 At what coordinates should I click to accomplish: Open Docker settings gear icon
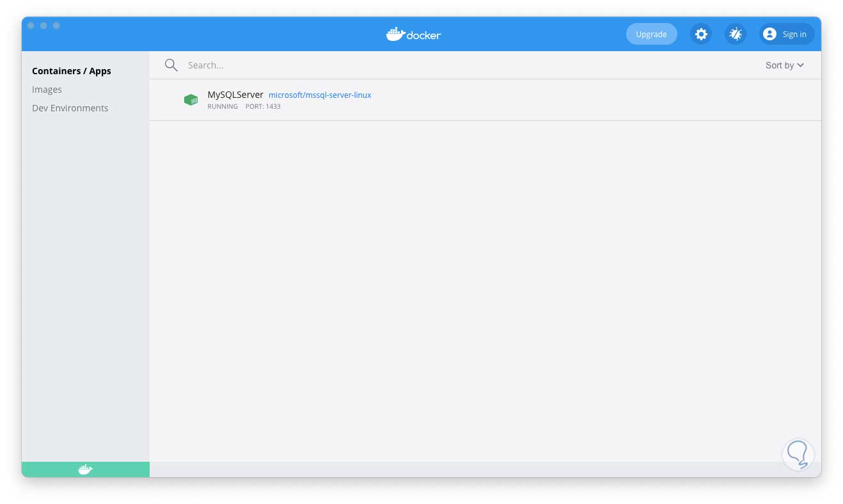click(701, 34)
